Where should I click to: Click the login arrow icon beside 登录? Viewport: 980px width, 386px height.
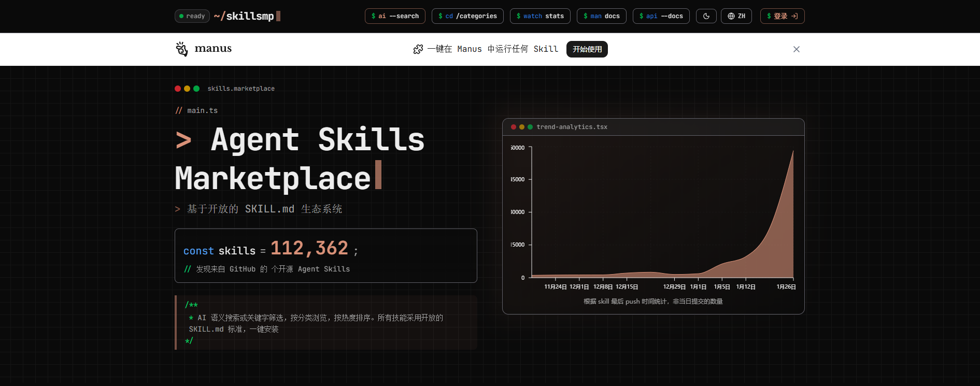pyautogui.click(x=794, y=16)
